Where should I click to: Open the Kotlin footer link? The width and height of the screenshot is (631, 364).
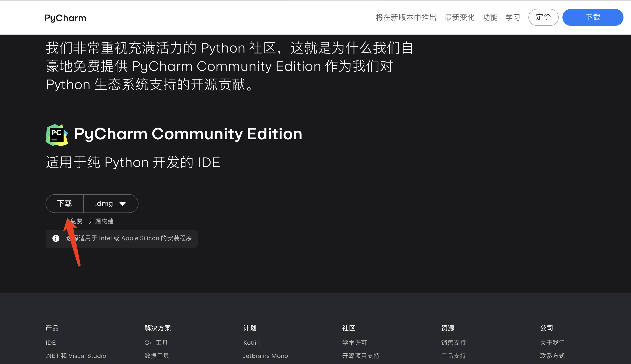point(251,342)
